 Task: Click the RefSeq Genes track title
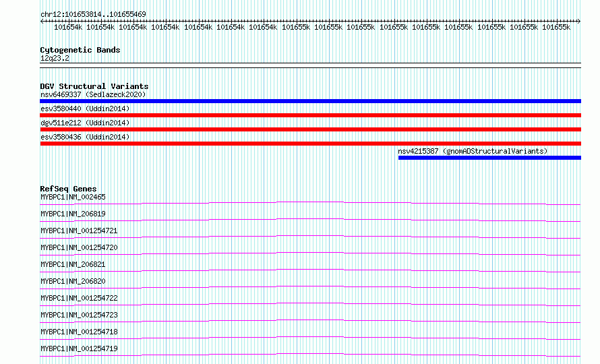(68, 189)
